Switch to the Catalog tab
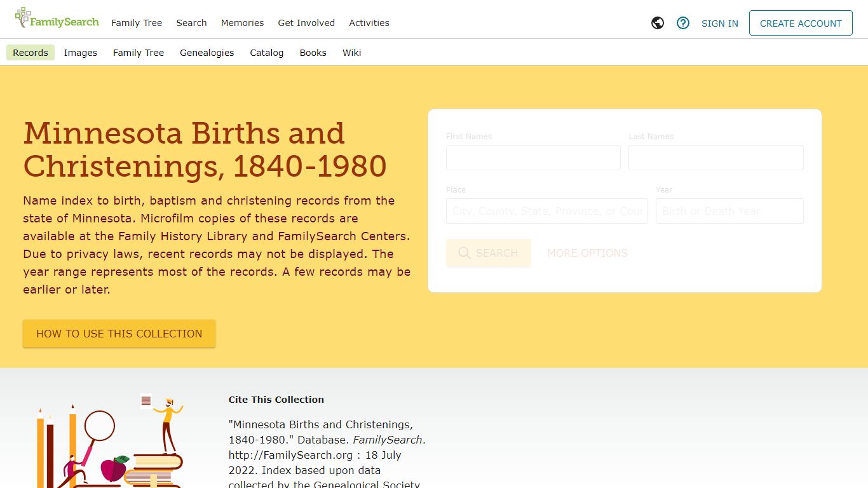Screen dimensions: 868x488 tap(267, 53)
